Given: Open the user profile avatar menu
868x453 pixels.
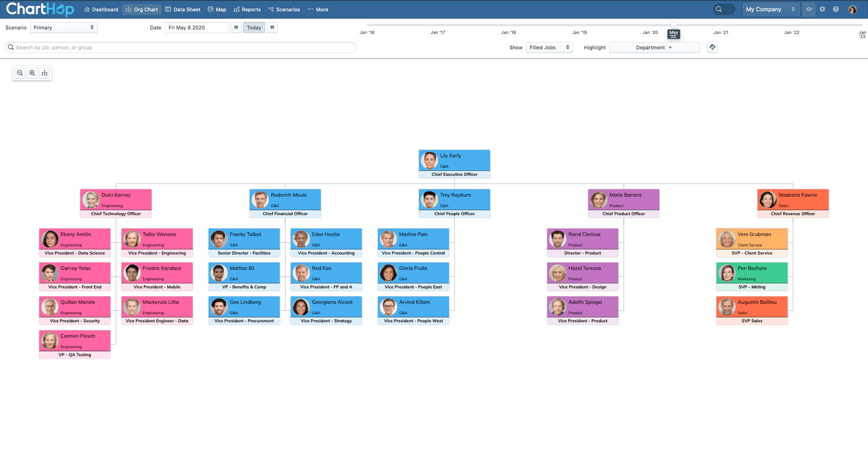Looking at the screenshot, I should pos(852,9).
